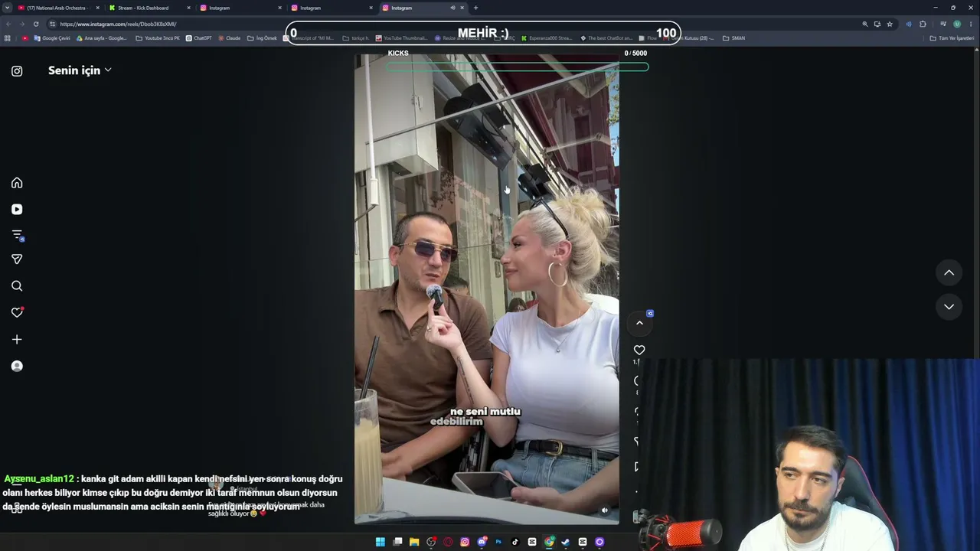
Task: Switch to National Arab Orchestra tab
Action: [x=58, y=8]
